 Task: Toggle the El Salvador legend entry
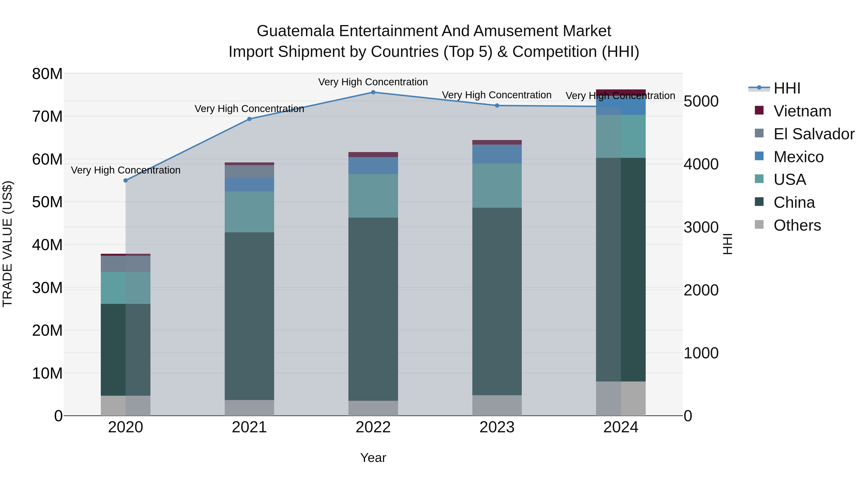point(804,134)
